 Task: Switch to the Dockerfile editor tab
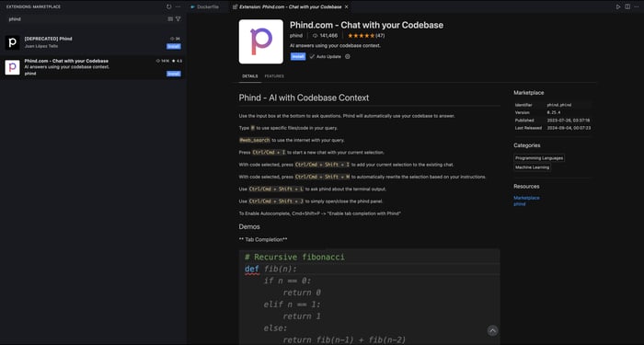click(x=205, y=7)
